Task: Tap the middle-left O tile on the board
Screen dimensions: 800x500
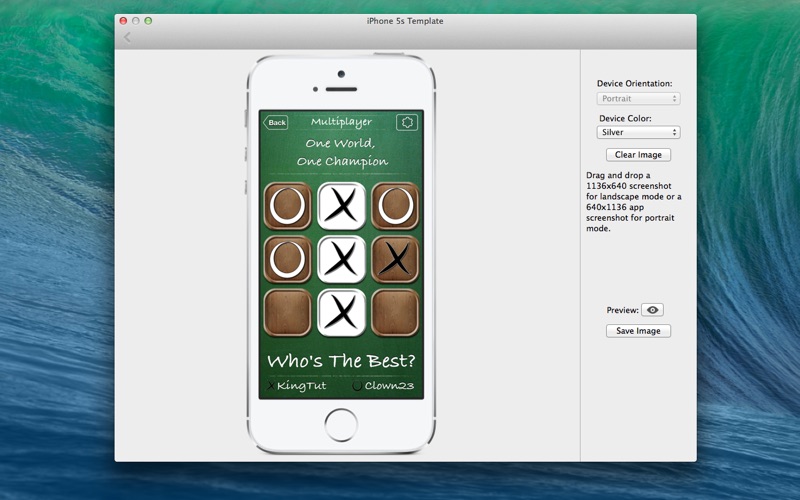Action: (x=287, y=259)
